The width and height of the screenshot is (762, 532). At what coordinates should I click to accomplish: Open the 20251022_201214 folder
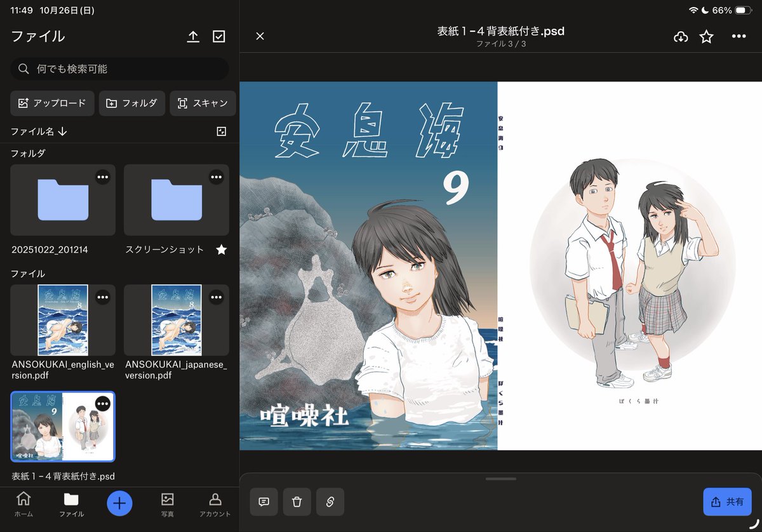click(x=63, y=200)
